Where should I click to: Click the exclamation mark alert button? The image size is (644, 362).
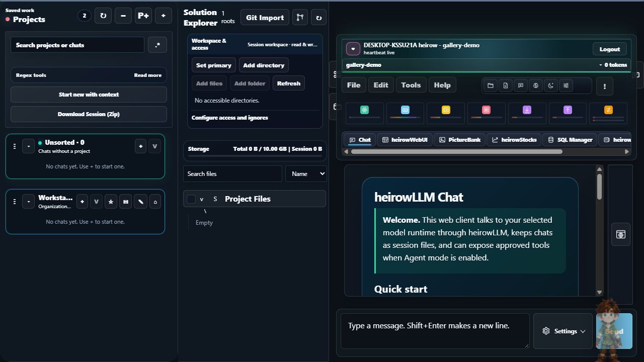pyautogui.click(x=605, y=86)
